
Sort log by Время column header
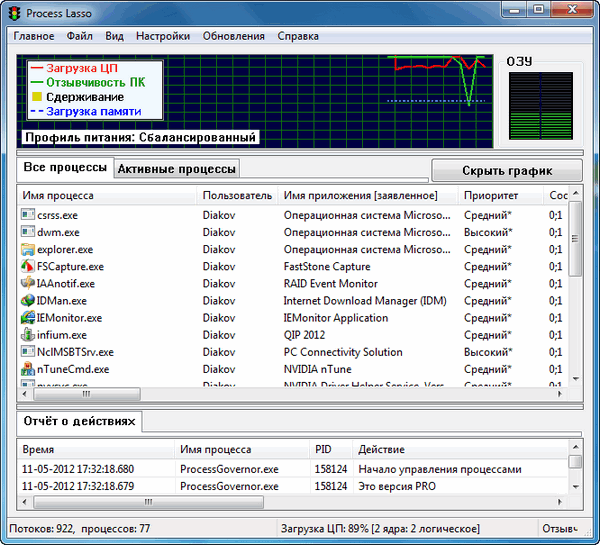96,449
